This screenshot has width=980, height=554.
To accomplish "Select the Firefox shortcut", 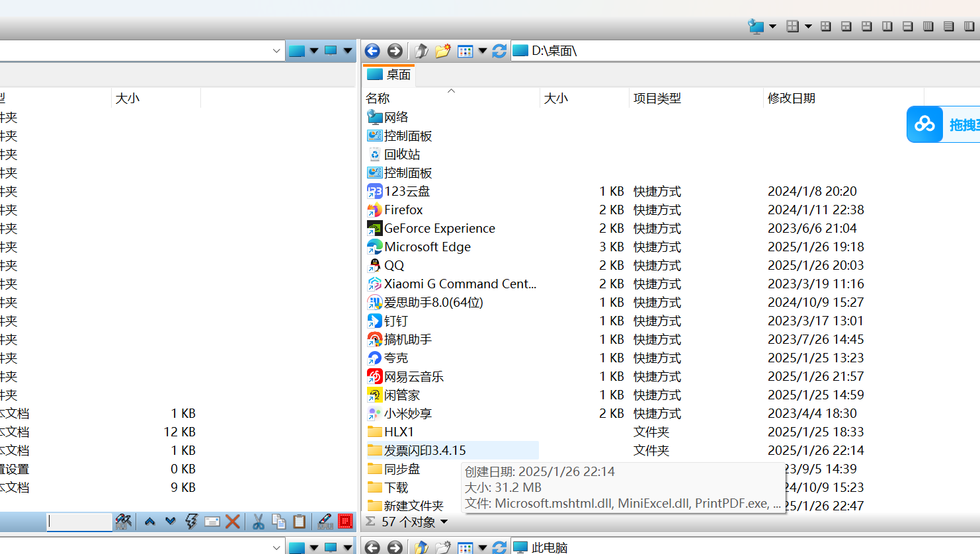I will tap(395, 210).
